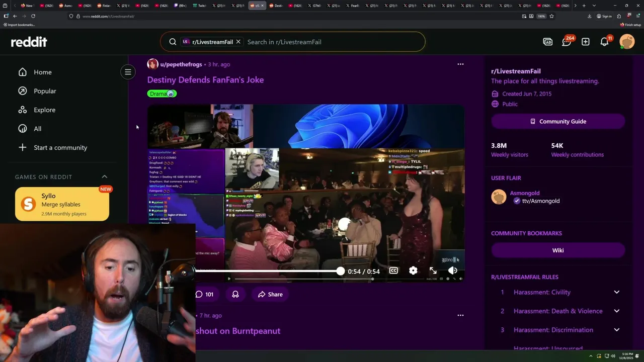Screen dimensions: 644x362
Task: Click the Asmongold user flair avatar
Action: (499, 197)
